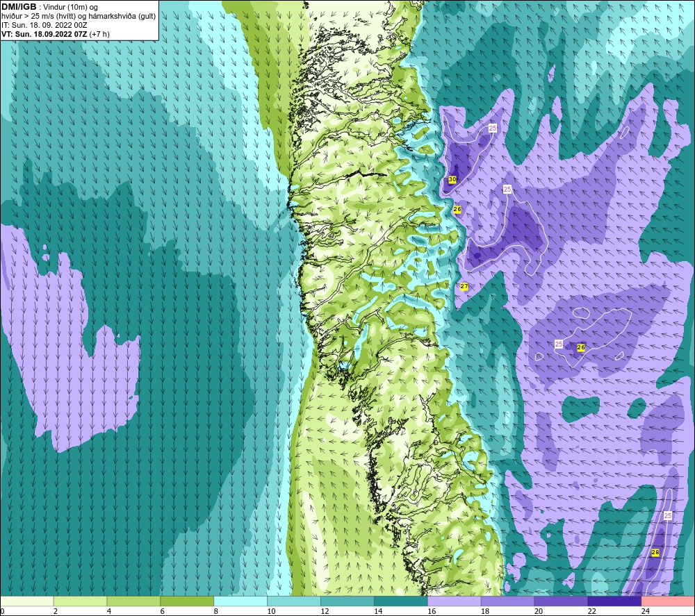Click the legend scale value 6
The width and height of the screenshot is (695, 616).
coord(162,611)
